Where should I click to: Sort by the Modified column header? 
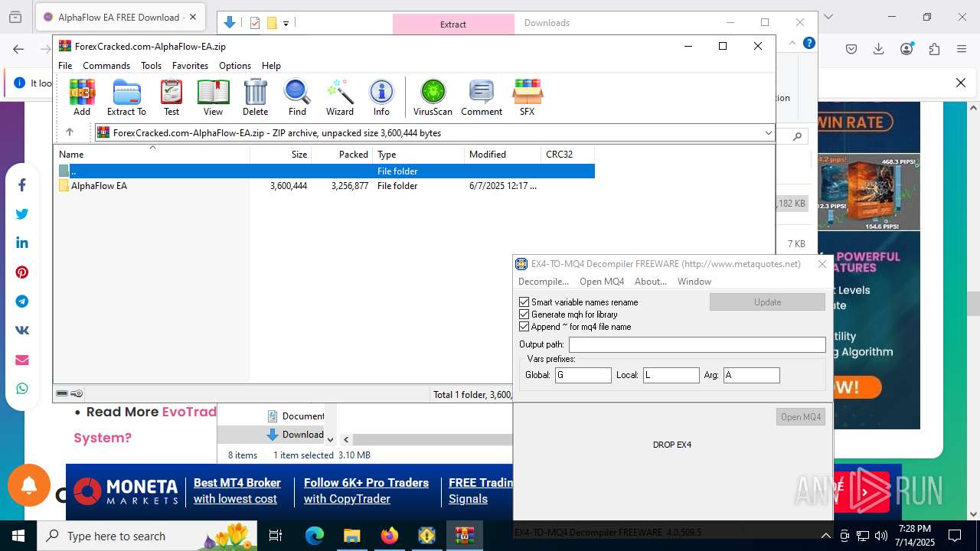[x=502, y=155]
